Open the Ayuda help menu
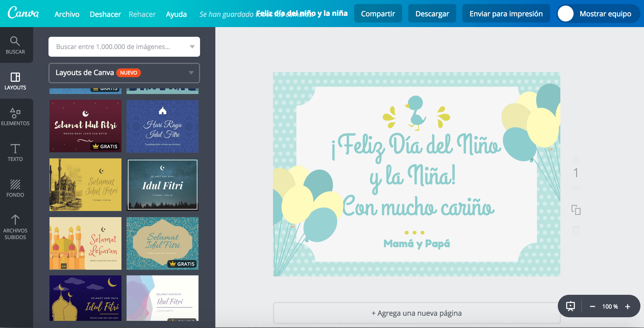This screenshot has height=328, width=644. pos(176,14)
